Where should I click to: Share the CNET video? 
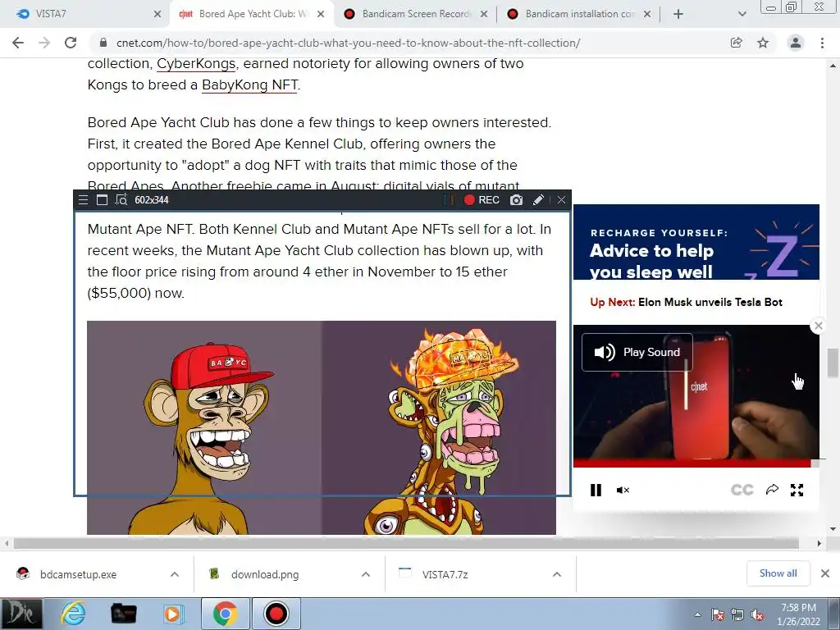[x=772, y=489]
